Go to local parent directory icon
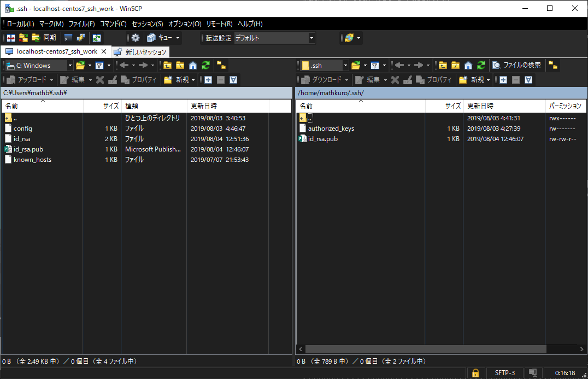 pyautogui.click(x=167, y=66)
